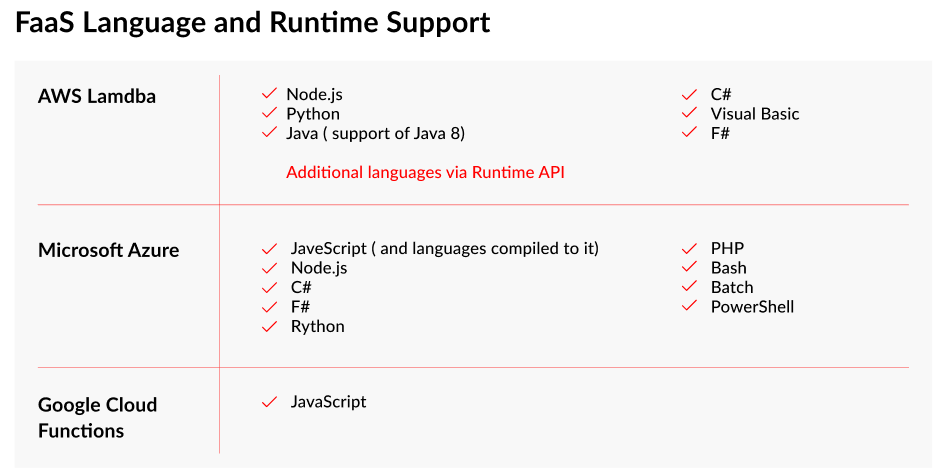
Task: Click the checkmark next to Visual Basic
Action: click(689, 113)
